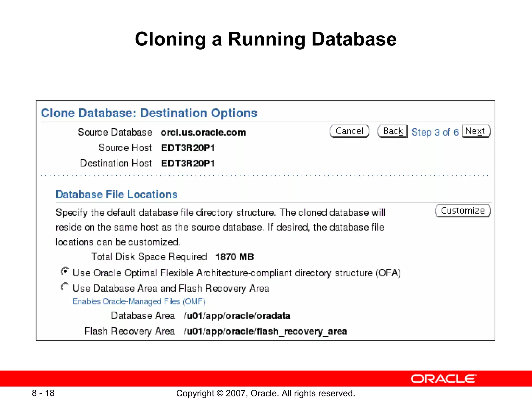532x399 pixels.
Task: Click the source database orcl.us.oracle.com value
Action: (203, 132)
